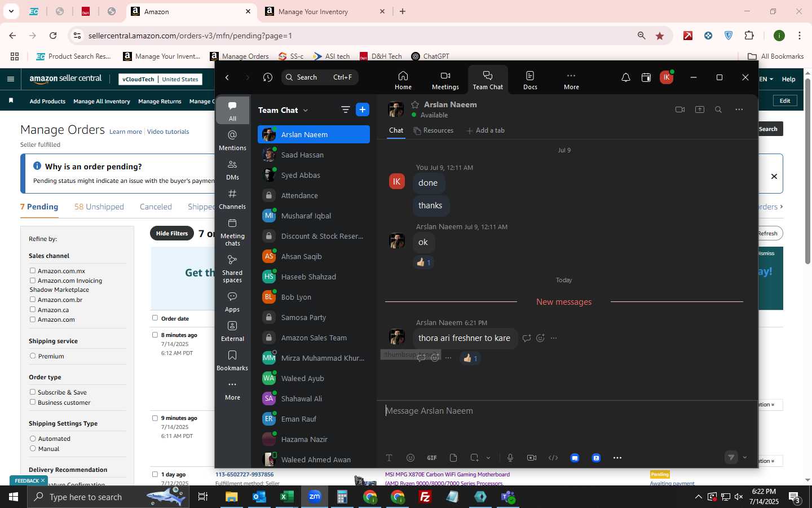
Task: Open Manage All Inventory menu item
Action: click(x=101, y=101)
